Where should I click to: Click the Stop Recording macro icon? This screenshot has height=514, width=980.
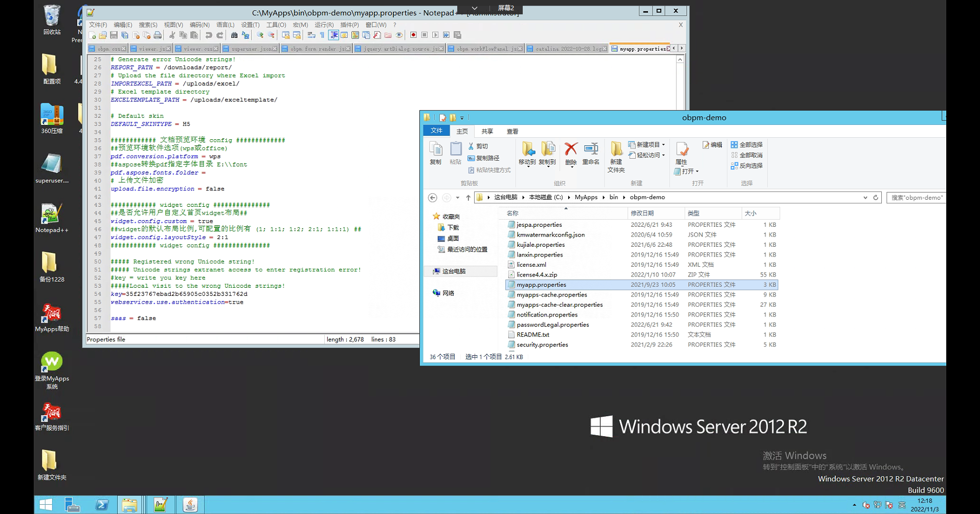pos(425,35)
